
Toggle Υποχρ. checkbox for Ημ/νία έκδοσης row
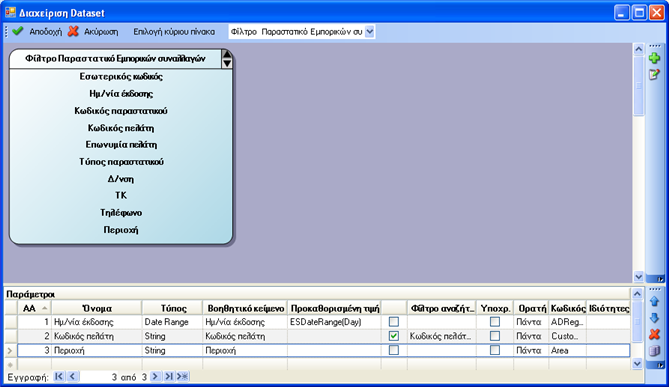(x=494, y=322)
